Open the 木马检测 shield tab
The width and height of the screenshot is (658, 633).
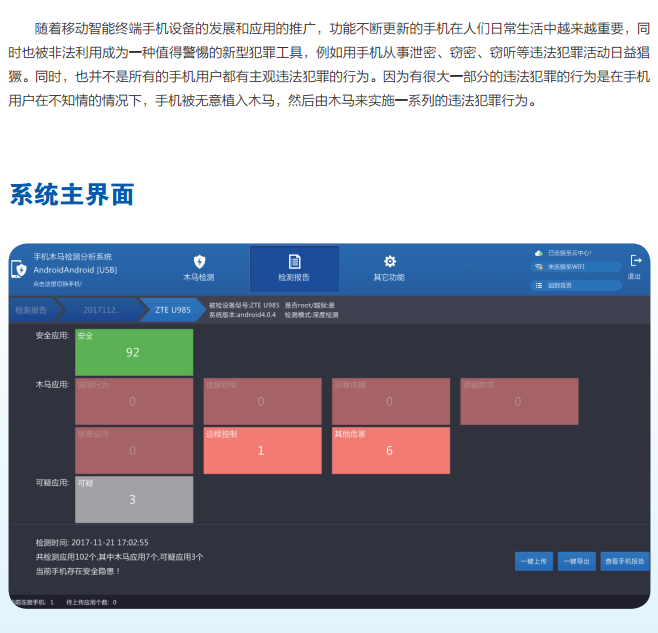coord(198,267)
